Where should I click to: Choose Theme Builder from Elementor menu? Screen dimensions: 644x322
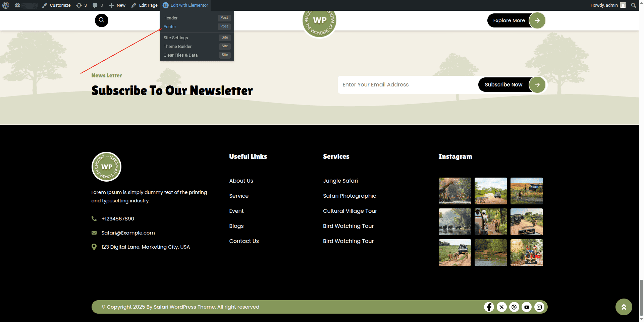177,47
